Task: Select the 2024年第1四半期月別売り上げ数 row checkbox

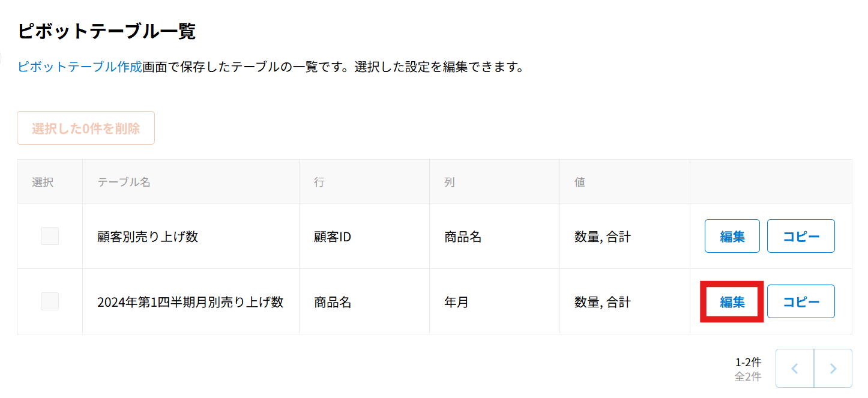Action: click(50, 301)
